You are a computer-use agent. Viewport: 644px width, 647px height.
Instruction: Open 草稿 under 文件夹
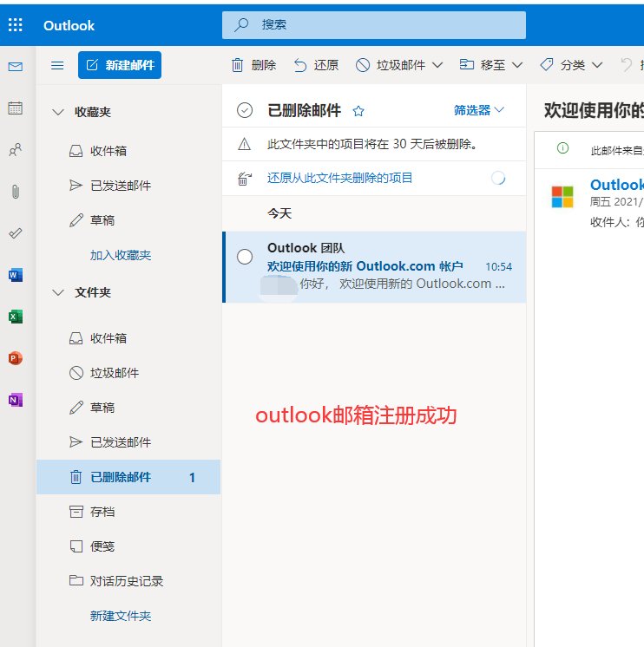pyautogui.click(x=128, y=408)
